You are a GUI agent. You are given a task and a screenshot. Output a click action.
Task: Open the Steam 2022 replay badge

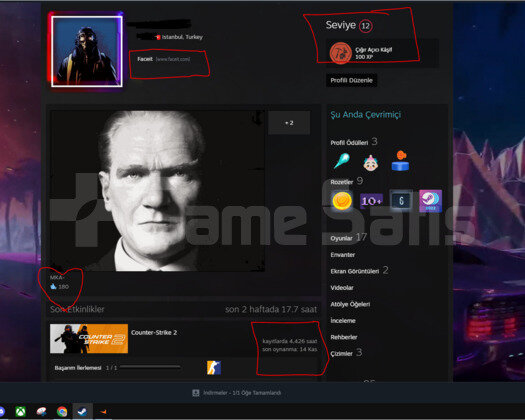pyautogui.click(x=431, y=201)
